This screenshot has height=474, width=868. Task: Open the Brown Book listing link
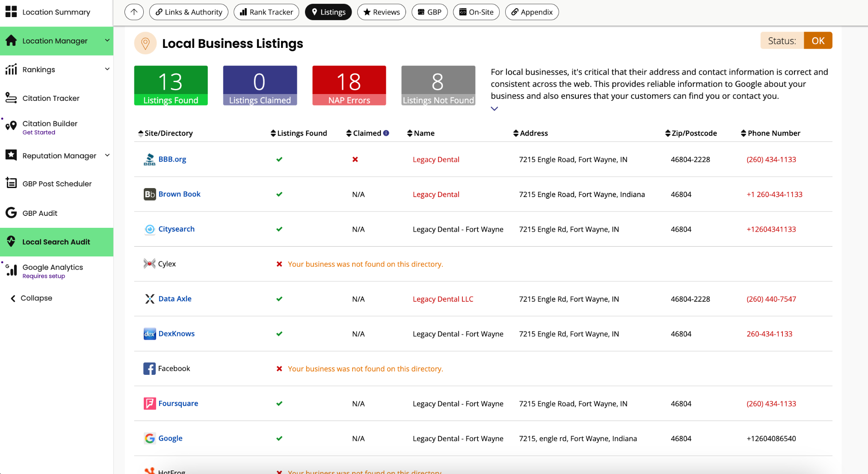179,194
